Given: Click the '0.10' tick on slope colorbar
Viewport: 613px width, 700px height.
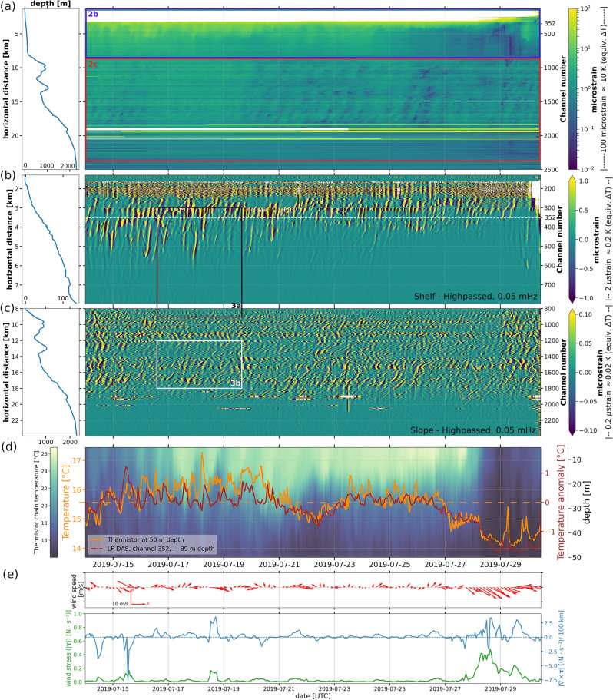Looking at the screenshot, I should 585,314.
